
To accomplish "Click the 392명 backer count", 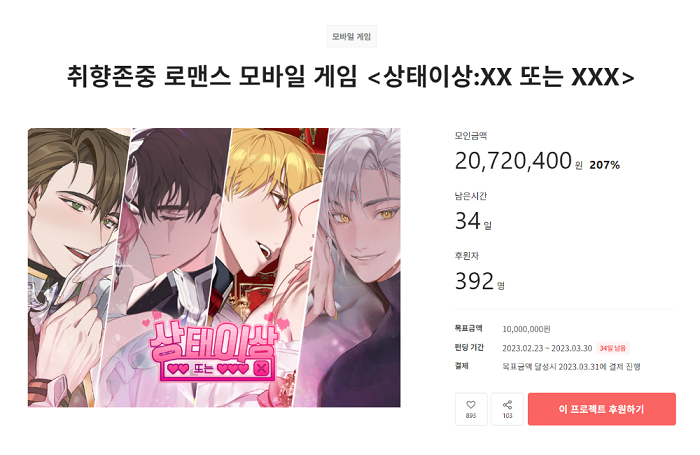I will pos(479,281).
